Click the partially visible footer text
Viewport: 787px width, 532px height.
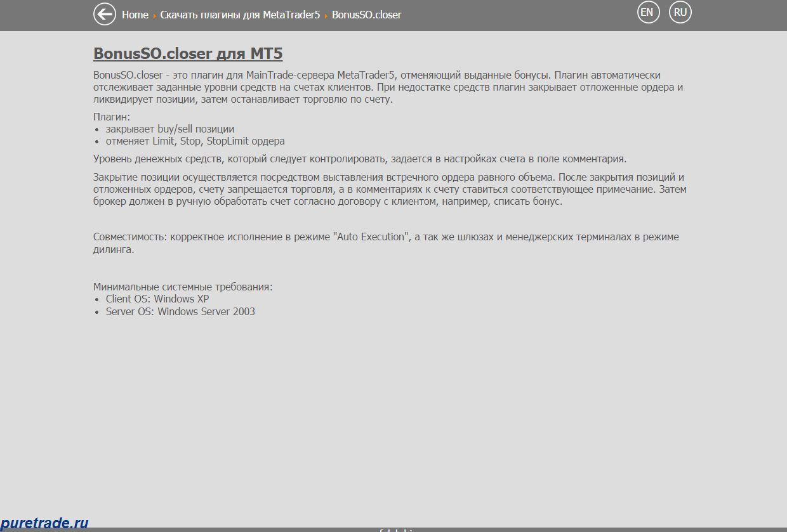396,529
